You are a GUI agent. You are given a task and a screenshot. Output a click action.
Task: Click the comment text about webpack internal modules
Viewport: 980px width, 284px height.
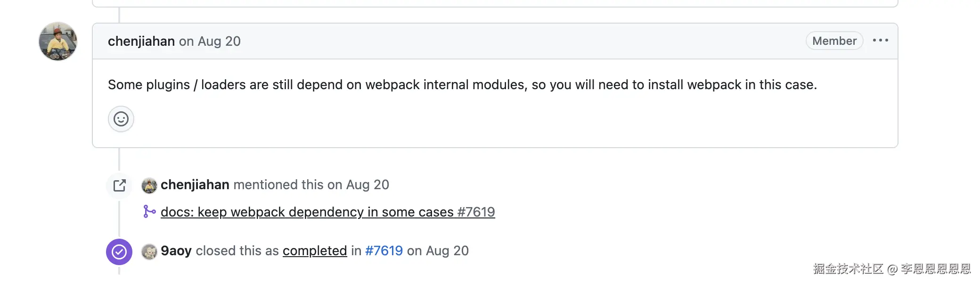coord(462,85)
